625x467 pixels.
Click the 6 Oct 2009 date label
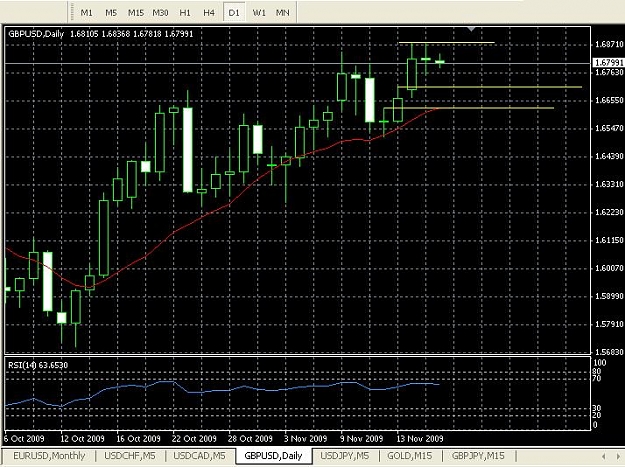[24, 439]
